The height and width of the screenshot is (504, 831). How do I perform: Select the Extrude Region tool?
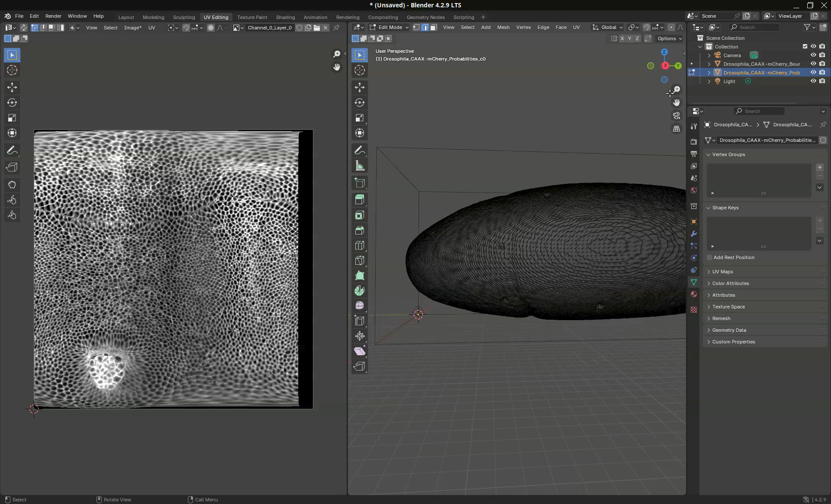click(360, 199)
